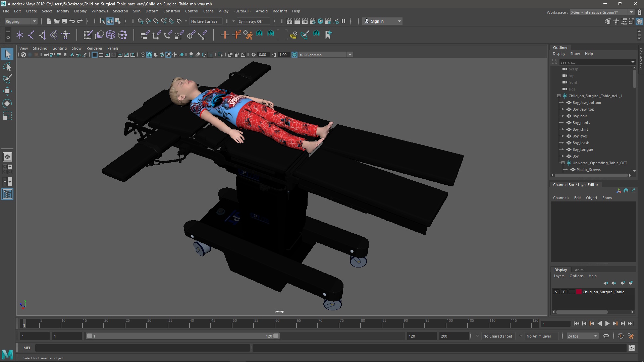Click the Open Scene folder icon

click(x=57, y=21)
